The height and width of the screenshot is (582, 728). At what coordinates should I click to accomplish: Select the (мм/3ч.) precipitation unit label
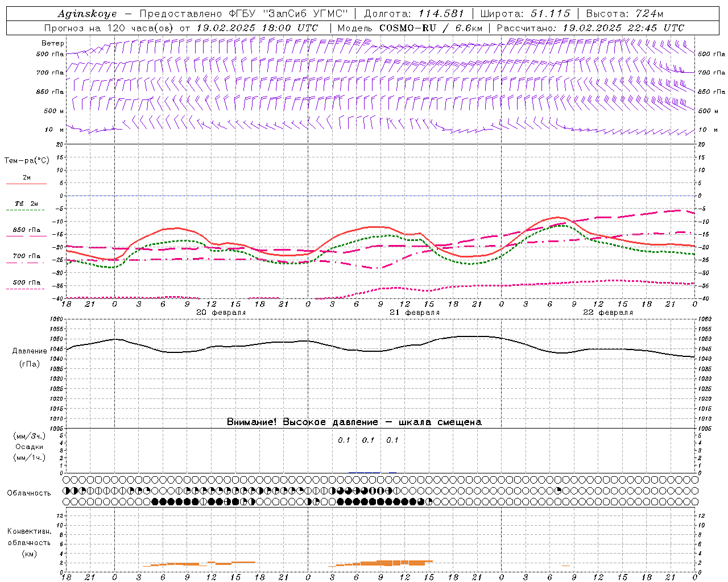[30, 436]
